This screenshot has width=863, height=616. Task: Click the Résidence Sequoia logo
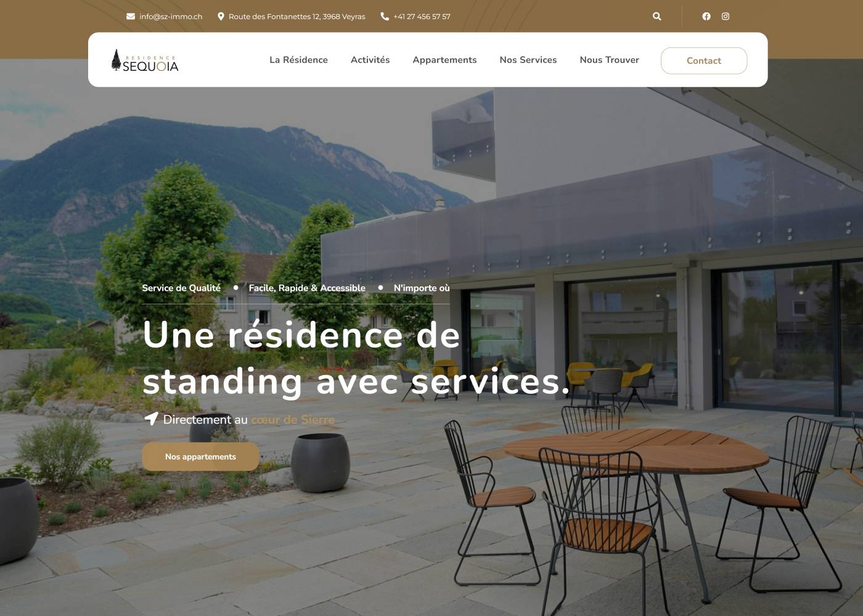pos(145,60)
